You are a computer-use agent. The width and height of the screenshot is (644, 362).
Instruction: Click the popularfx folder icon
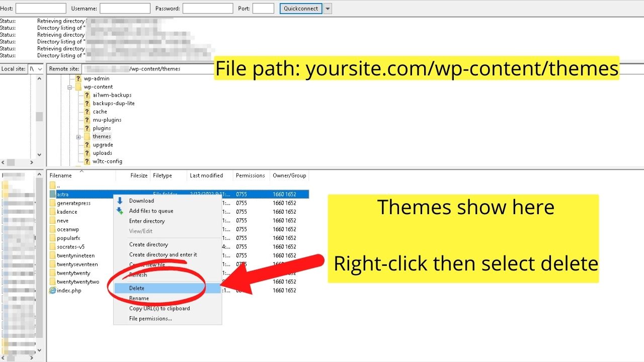52,238
